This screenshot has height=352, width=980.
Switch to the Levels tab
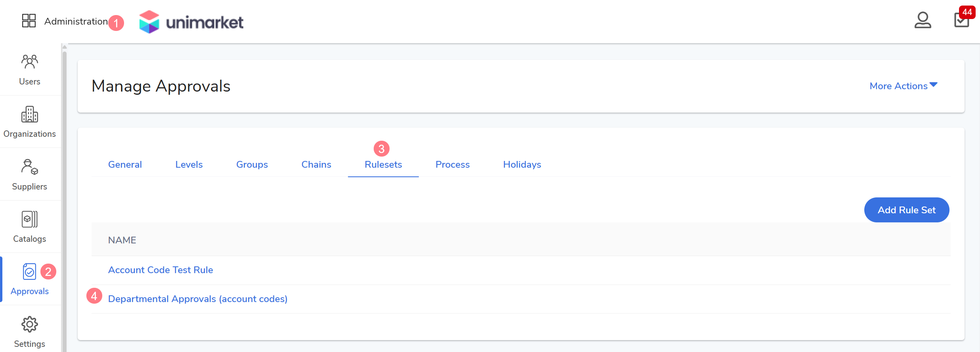coord(189,165)
